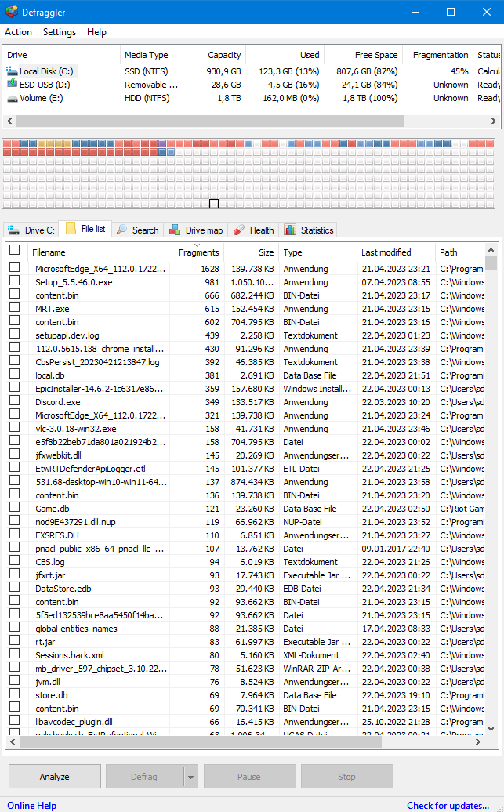Toggle the select-all checkbox in file list header
This screenshot has height=812, width=504.
(x=15, y=249)
